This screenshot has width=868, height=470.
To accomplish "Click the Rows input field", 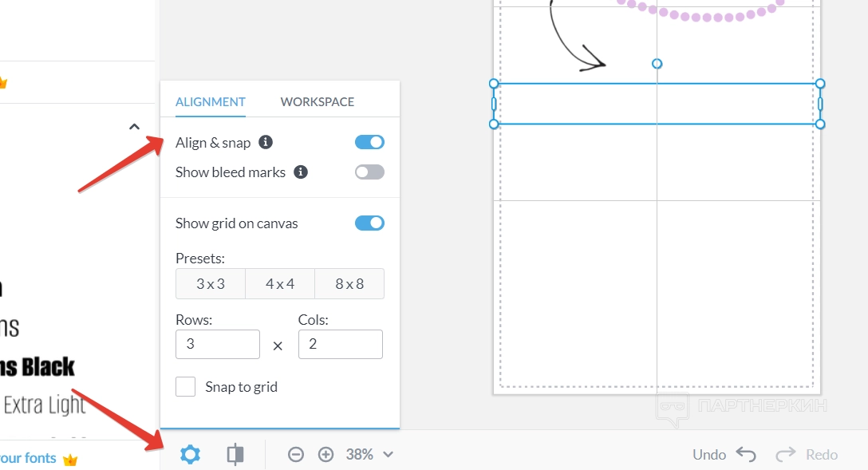I will pyautogui.click(x=218, y=345).
